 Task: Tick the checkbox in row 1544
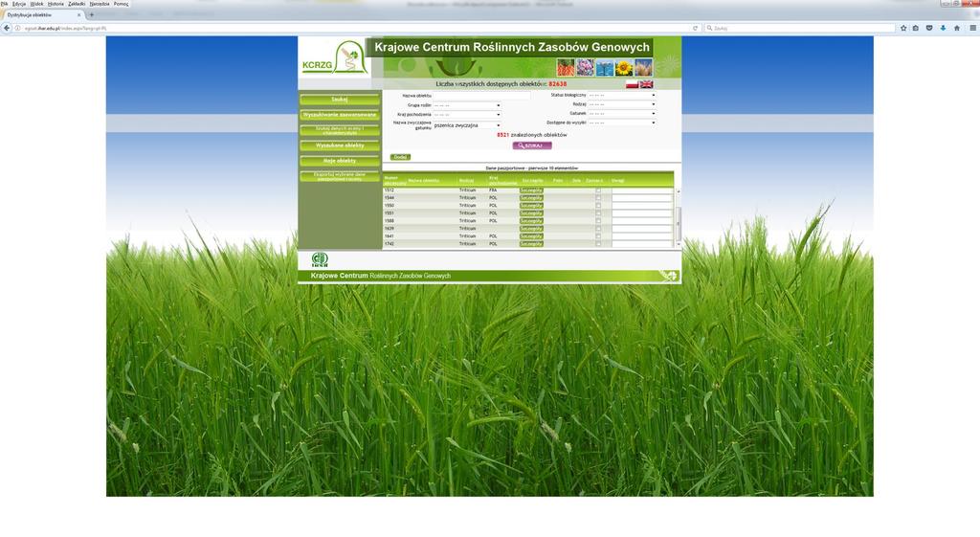(598, 197)
